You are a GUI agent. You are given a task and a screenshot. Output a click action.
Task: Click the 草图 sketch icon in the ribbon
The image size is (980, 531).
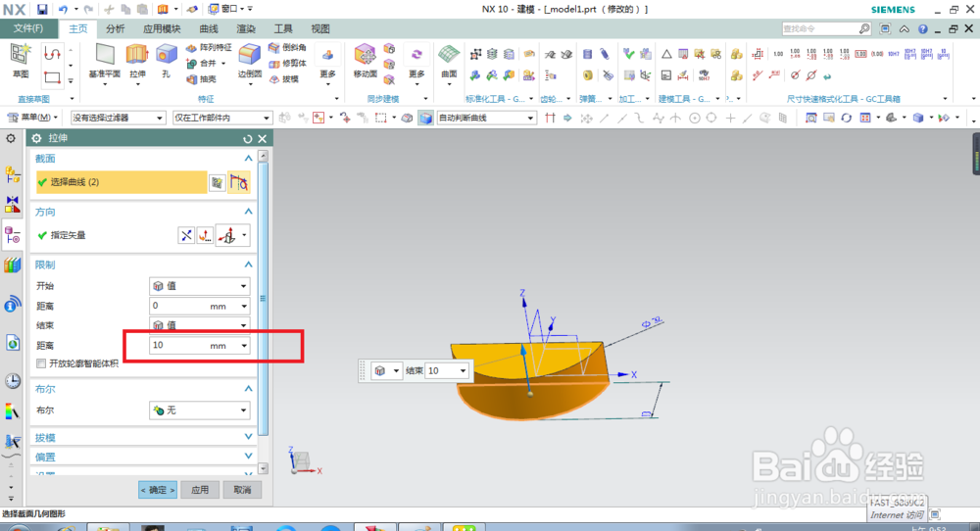coord(20,61)
